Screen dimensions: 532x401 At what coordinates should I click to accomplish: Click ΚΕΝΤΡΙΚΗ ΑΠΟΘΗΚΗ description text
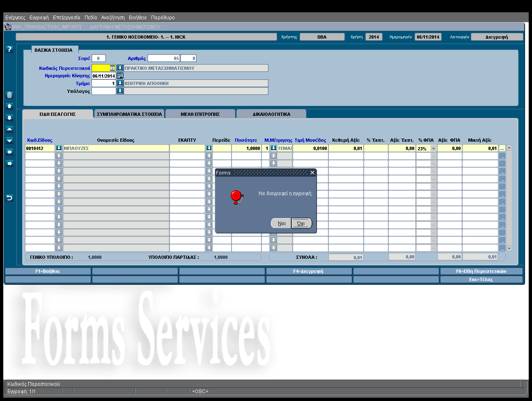tap(147, 83)
